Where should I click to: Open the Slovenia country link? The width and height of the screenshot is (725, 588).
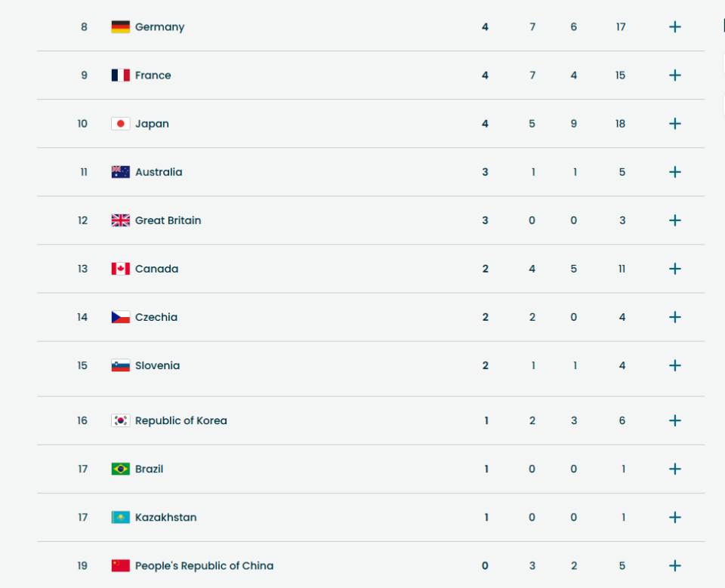[157, 365]
